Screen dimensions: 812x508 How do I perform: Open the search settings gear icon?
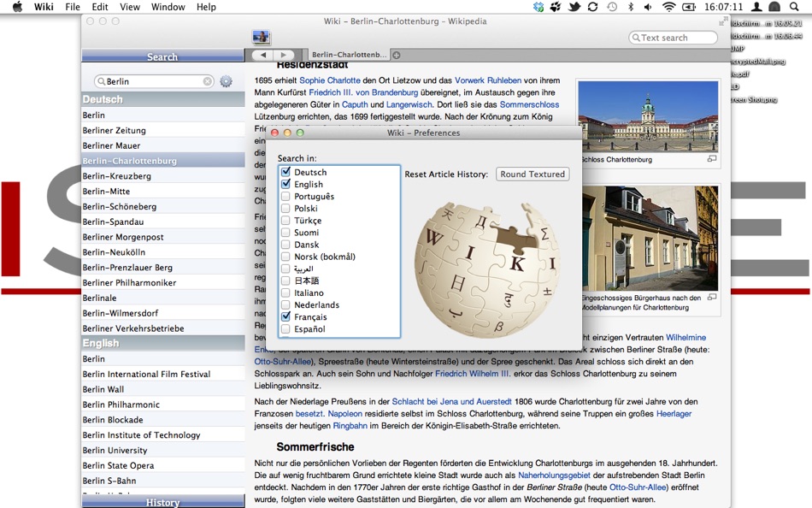pos(226,81)
